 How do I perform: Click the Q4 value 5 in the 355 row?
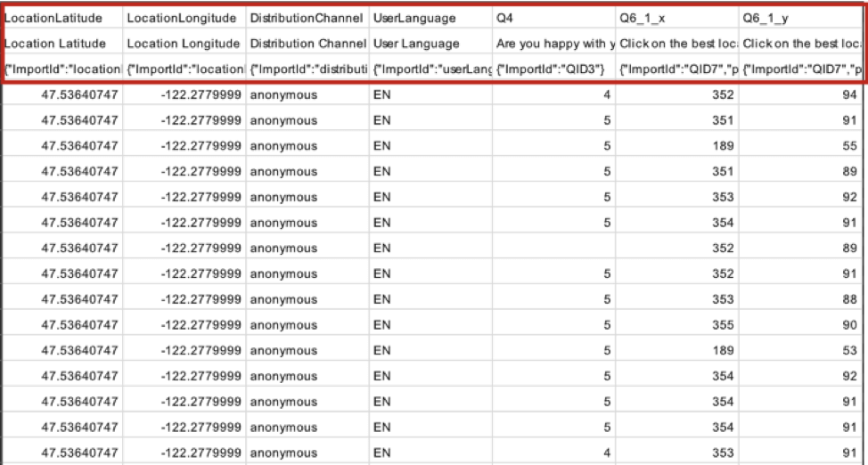553,325
